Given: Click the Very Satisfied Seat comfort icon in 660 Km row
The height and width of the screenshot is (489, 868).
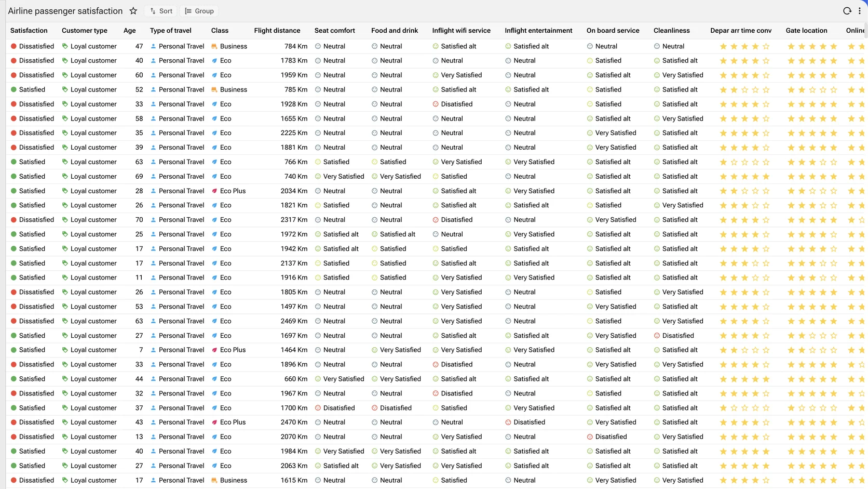Looking at the screenshot, I should pyautogui.click(x=318, y=379).
